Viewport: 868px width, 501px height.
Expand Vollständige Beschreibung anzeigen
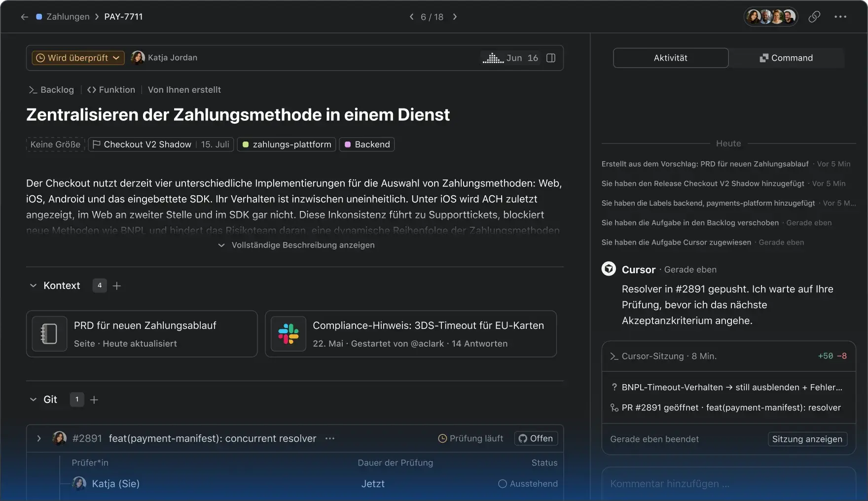[x=296, y=245]
